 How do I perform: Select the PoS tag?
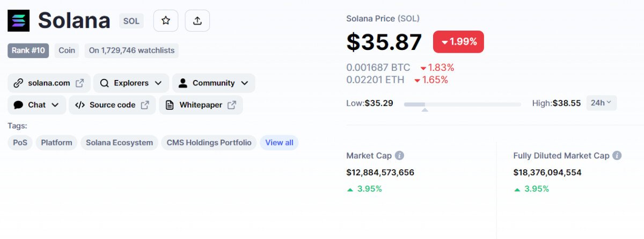(20, 142)
